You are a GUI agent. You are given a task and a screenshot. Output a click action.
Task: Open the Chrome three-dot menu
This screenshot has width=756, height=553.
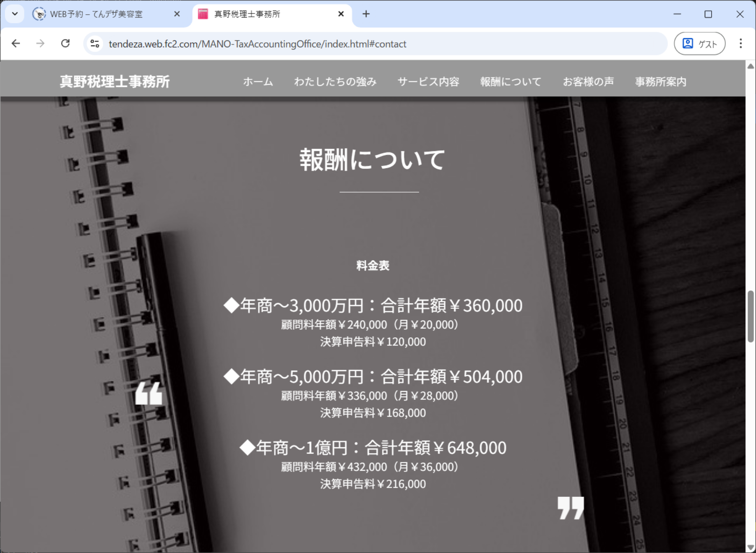coord(740,44)
